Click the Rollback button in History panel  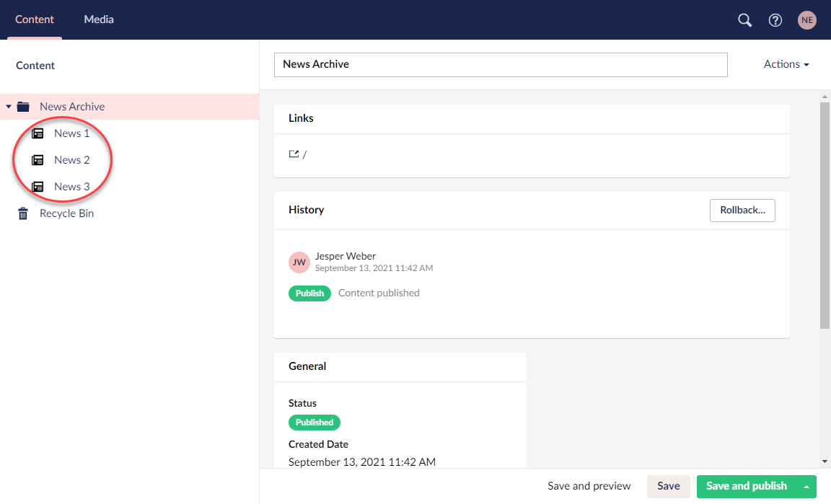742,210
